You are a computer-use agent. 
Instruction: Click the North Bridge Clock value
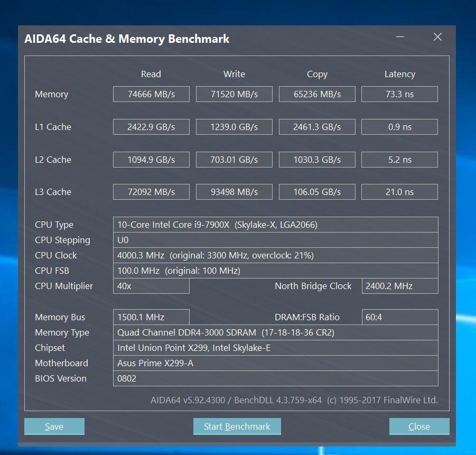399,286
